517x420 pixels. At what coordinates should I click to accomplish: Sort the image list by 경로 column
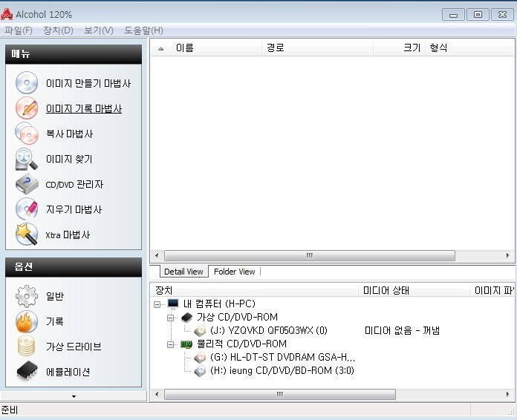tap(317, 48)
